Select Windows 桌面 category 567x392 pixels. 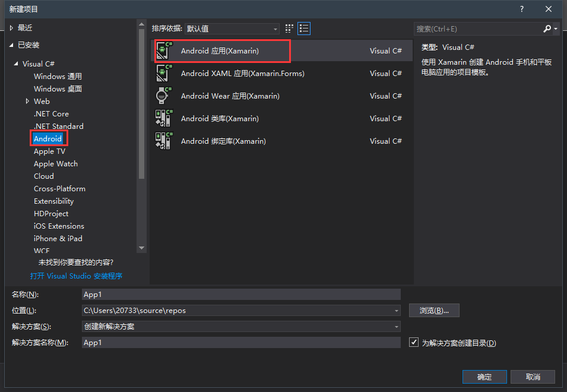[x=58, y=88]
